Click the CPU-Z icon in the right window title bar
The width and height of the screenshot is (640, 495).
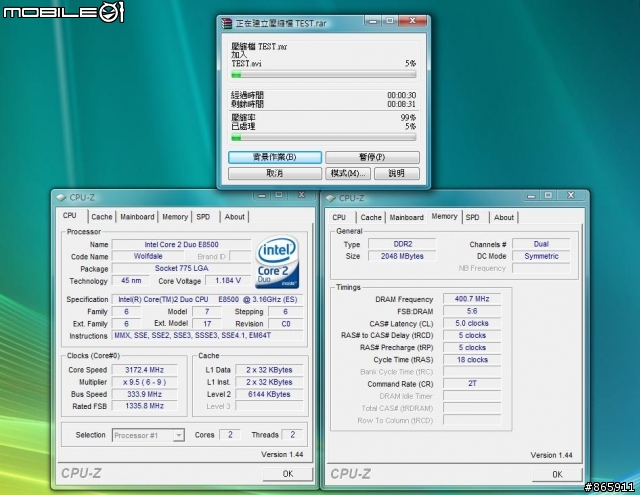point(331,198)
